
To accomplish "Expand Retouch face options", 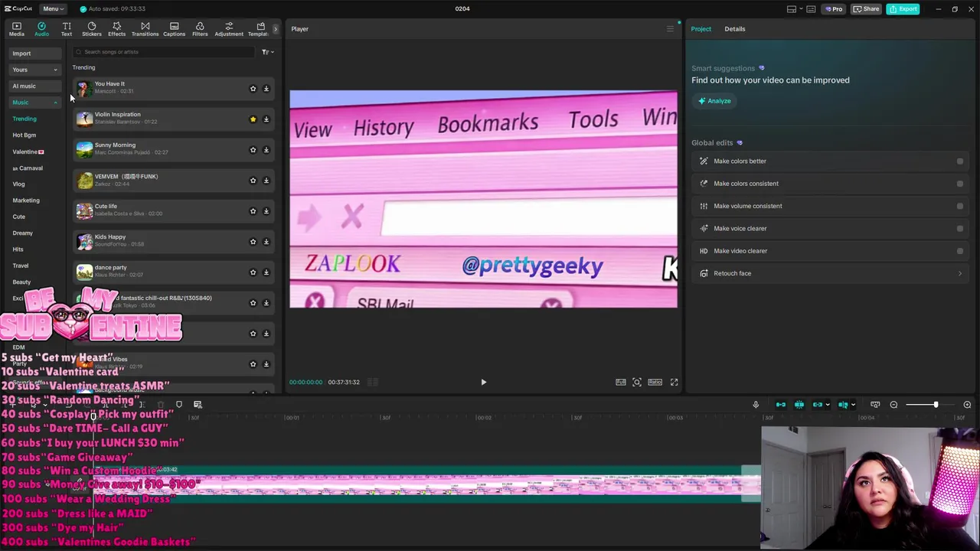I will pyautogui.click(x=959, y=273).
